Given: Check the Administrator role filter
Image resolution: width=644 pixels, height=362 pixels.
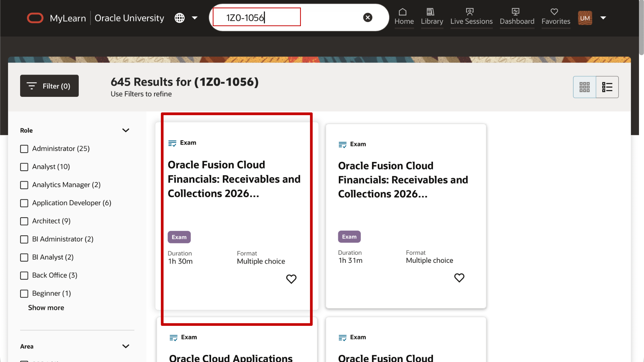Looking at the screenshot, I should click(x=24, y=149).
